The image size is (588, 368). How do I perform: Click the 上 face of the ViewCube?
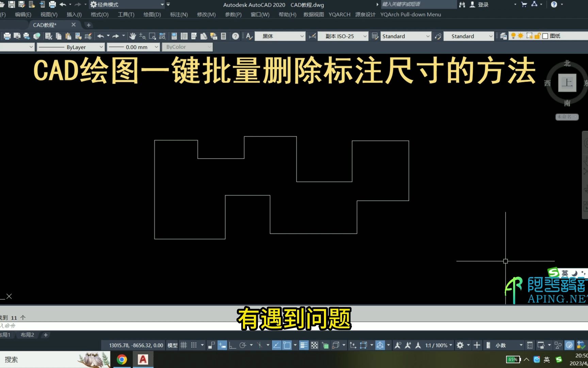tap(567, 83)
